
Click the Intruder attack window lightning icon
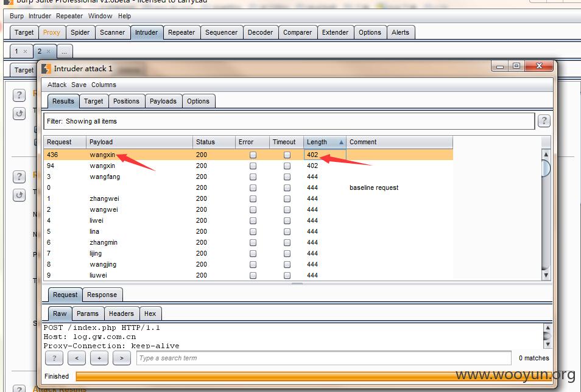click(x=46, y=69)
